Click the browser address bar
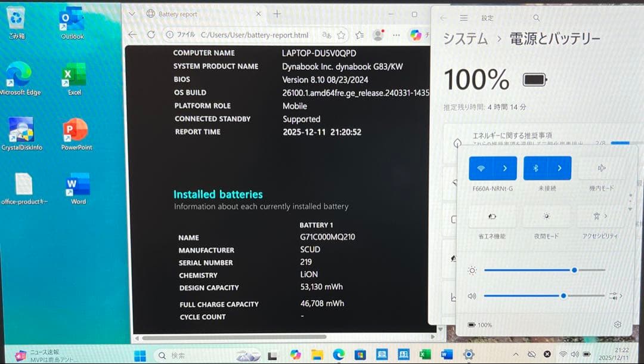Image resolution: width=644 pixels, height=364 pixels. (x=250, y=35)
